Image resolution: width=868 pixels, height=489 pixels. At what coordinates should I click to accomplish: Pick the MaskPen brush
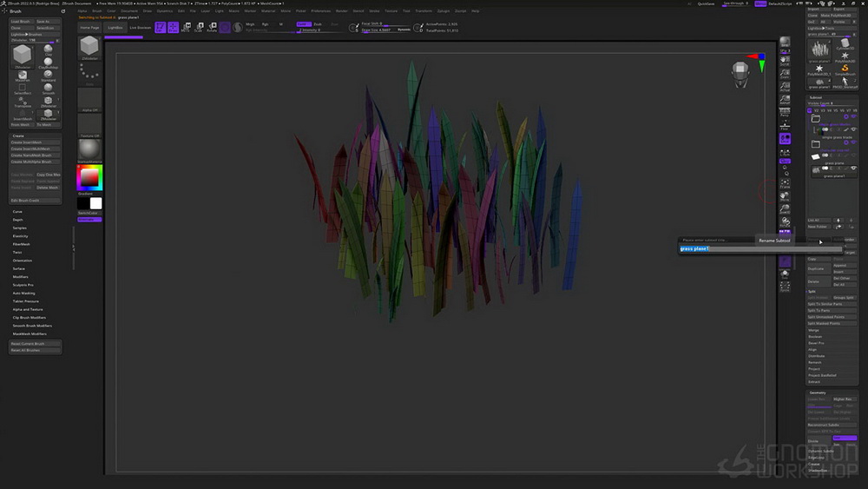point(23,76)
